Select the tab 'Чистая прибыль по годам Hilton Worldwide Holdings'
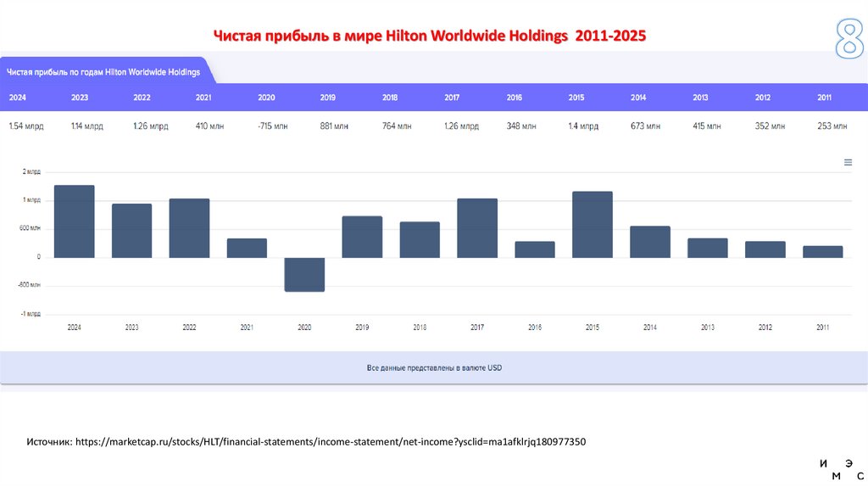The image size is (868, 487). (x=103, y=72)
